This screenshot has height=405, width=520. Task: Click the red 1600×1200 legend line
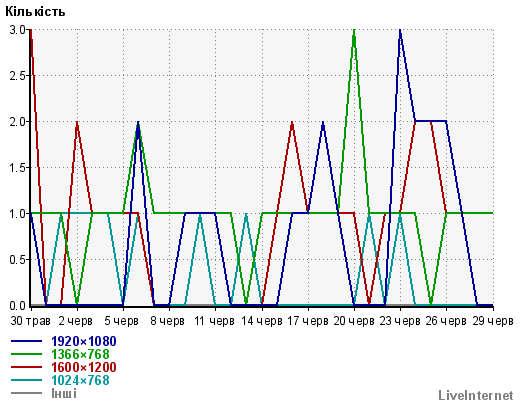coord(27,367)
